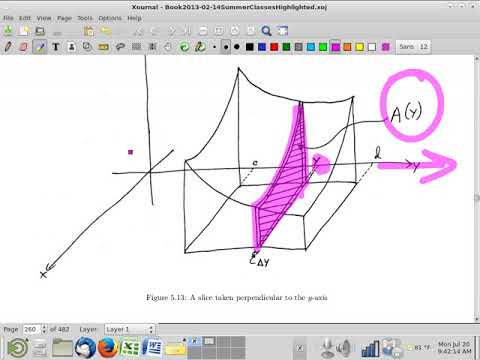
Task: Open the File menu
Action: click(8, 18)
